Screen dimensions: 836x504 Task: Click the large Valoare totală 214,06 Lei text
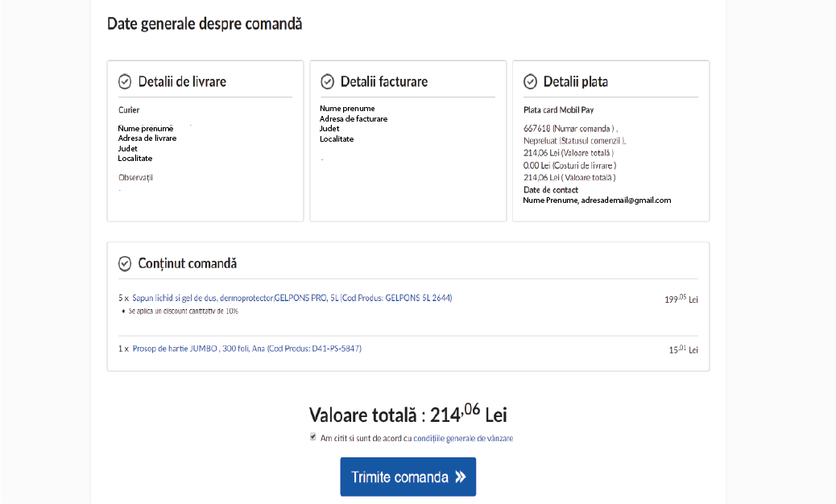[408, 415]
